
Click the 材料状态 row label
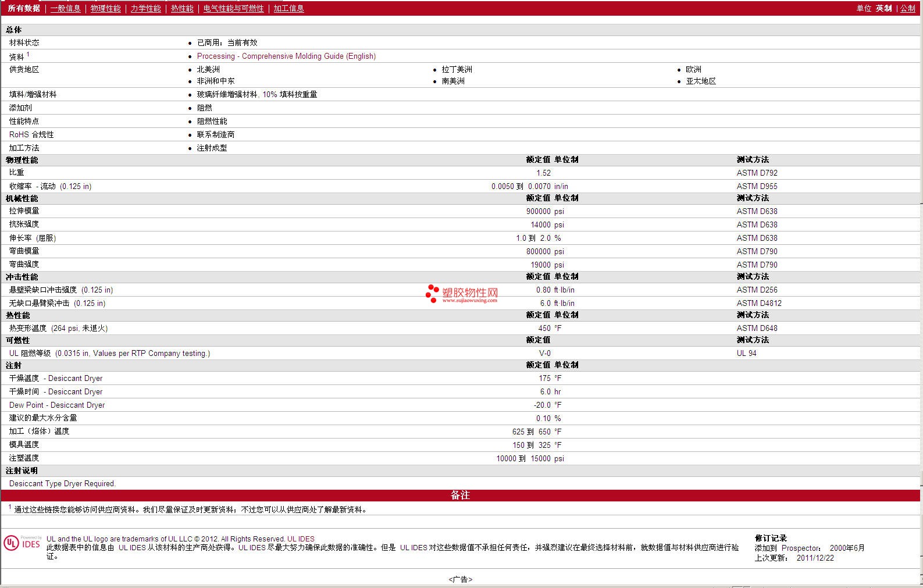24,42
